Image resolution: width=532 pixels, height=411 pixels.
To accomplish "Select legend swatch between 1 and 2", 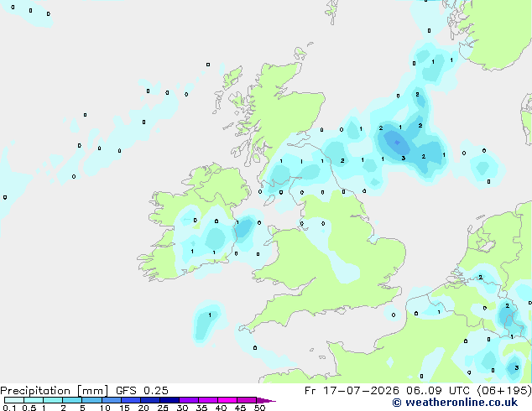I will [x=53, y=400].
